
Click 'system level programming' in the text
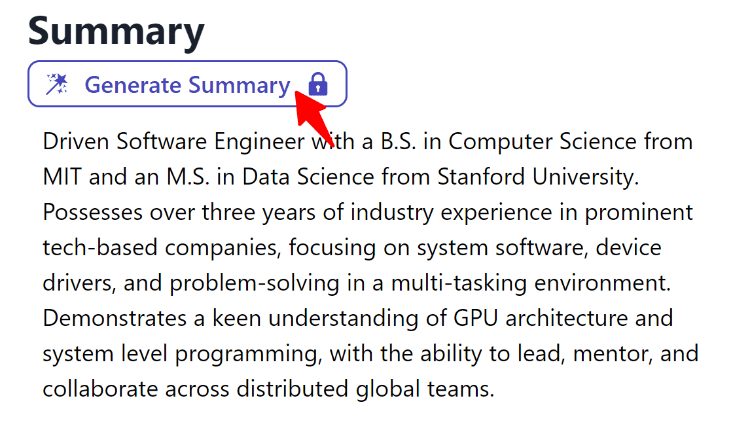180,355
